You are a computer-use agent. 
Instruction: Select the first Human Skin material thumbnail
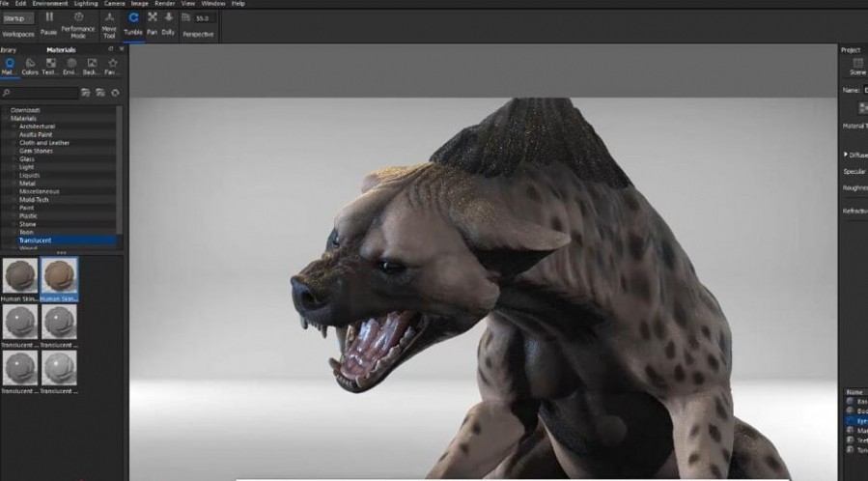20,275
